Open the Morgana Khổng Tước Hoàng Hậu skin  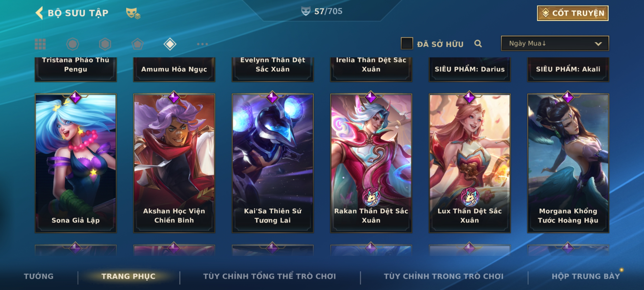click(x=568, y=163)
